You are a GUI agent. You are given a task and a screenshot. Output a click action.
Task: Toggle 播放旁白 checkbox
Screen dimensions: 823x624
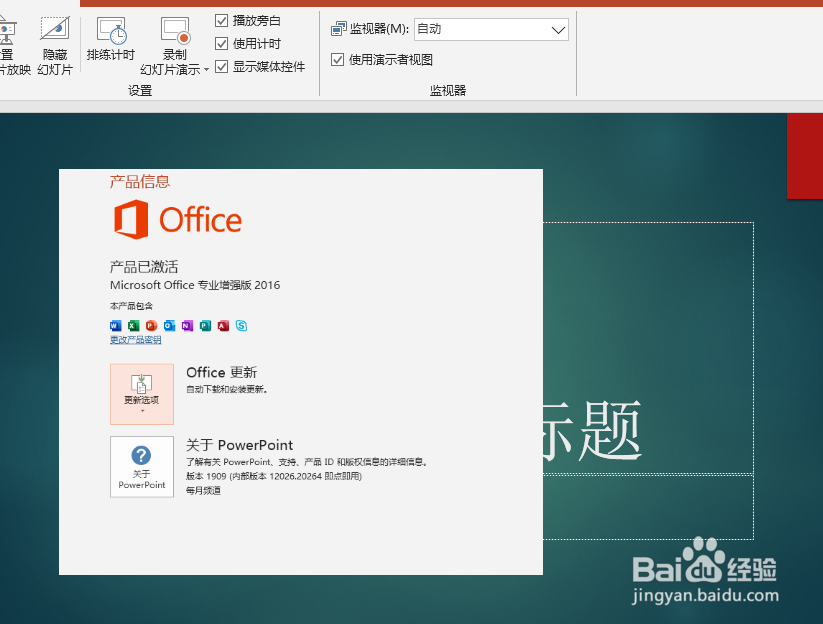(221, 20)
